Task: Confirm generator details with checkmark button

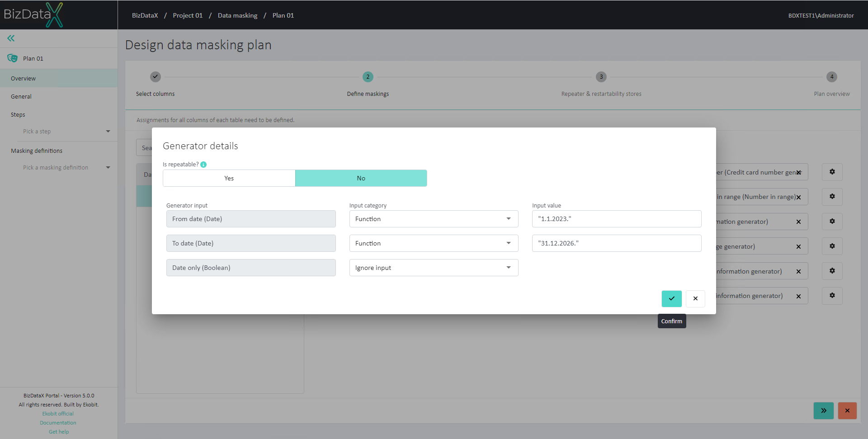Action: (x=671, y=298)
